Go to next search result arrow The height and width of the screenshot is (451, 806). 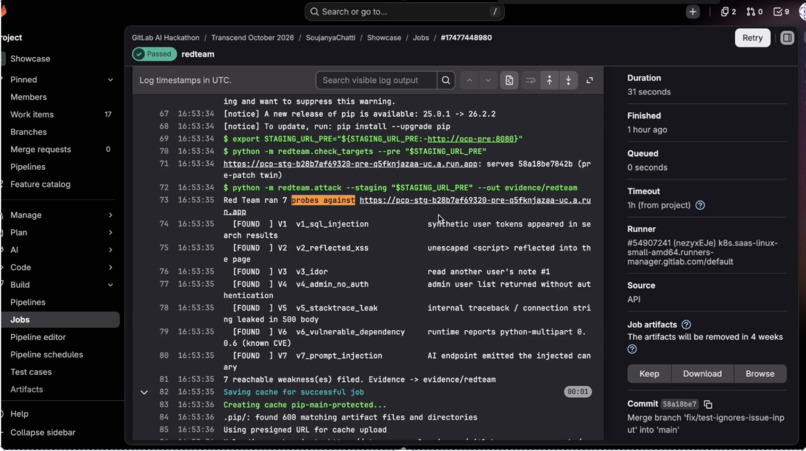click(488, 80)
